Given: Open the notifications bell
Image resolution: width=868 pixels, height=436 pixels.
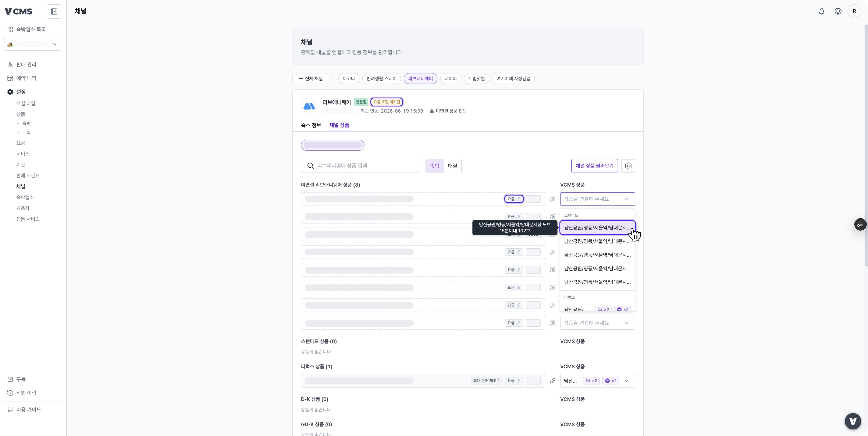Looking at the screenshot, I should (x=822, y=11).
